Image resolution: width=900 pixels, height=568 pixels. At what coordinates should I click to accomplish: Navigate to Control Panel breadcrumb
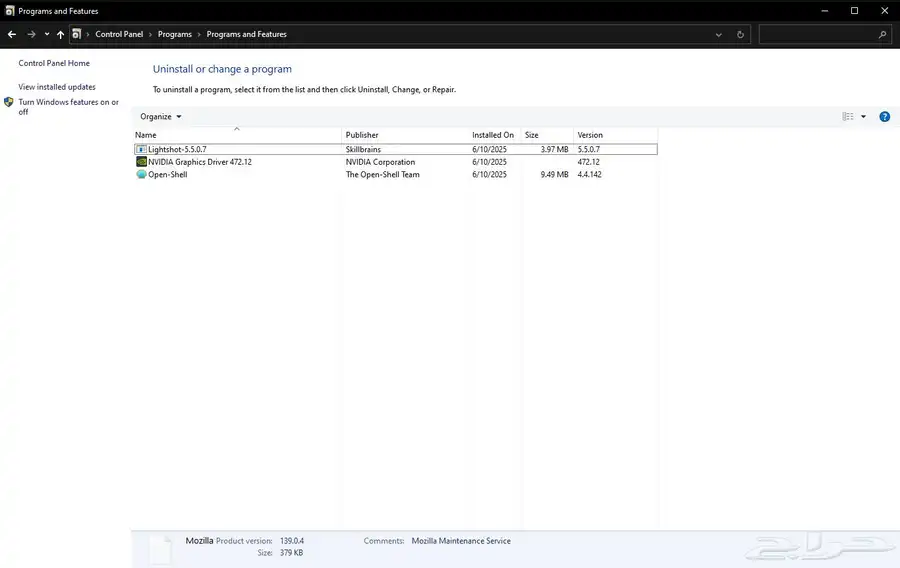(x=119, y=34)
